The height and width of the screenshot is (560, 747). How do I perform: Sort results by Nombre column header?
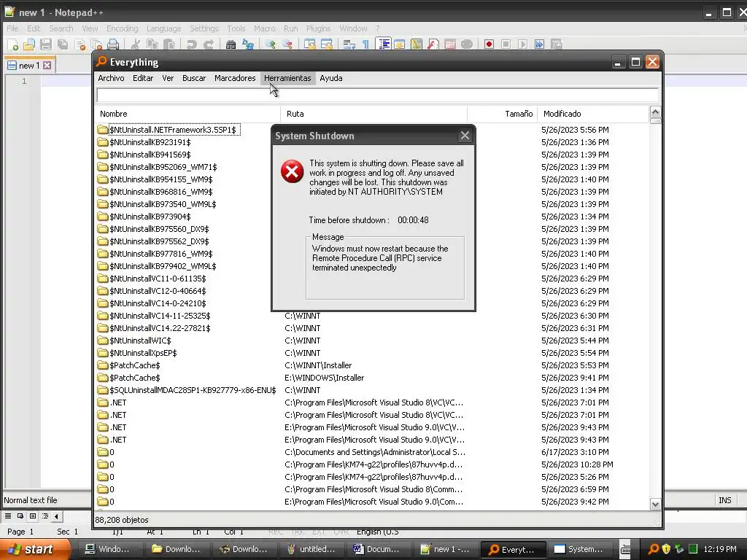(x=188, y=114)
